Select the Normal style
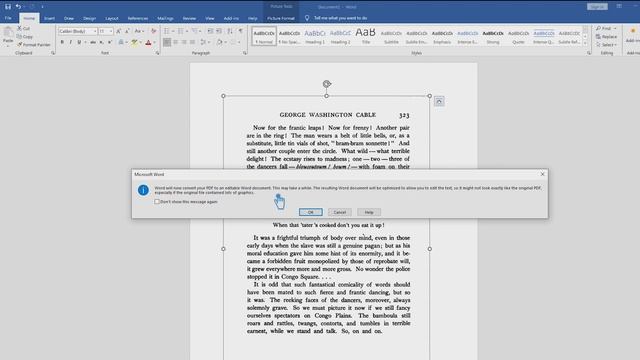 point(264,36)
